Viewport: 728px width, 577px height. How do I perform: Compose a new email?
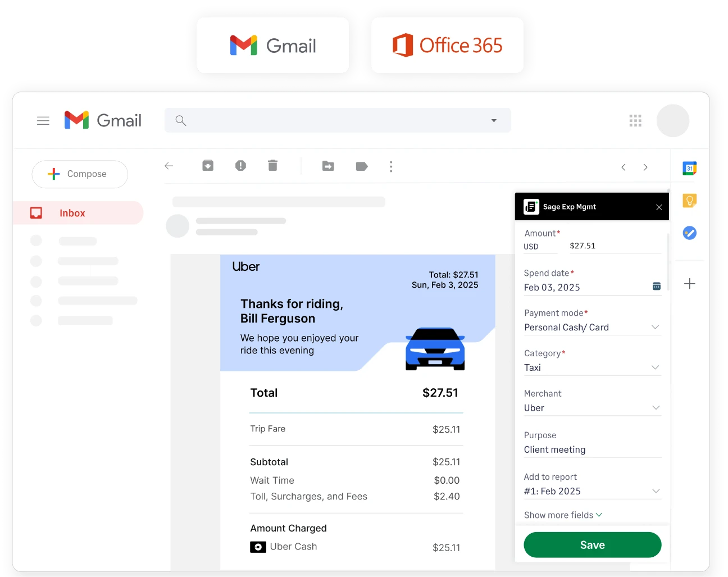coord(79,174)
